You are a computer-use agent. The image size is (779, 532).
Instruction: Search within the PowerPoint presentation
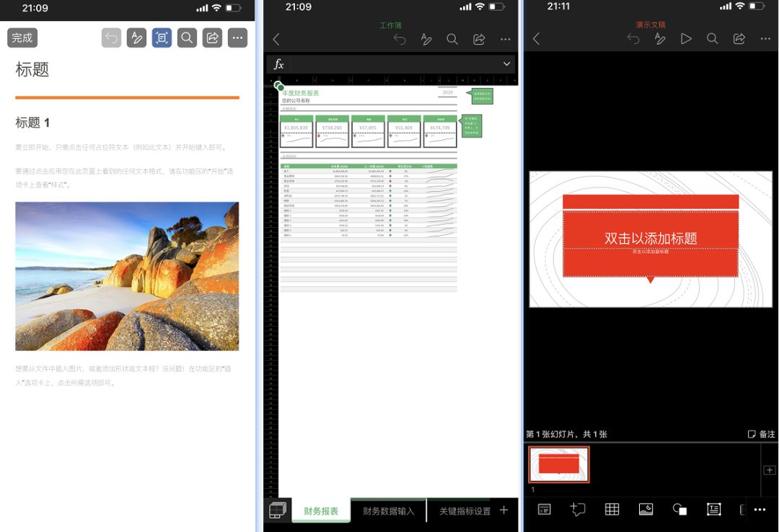click(713, 39)
